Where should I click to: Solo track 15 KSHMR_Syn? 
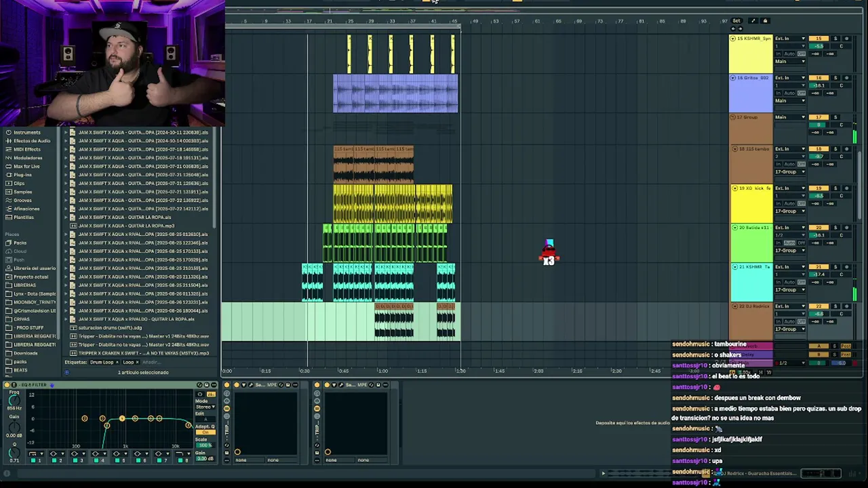coord(835,39)
